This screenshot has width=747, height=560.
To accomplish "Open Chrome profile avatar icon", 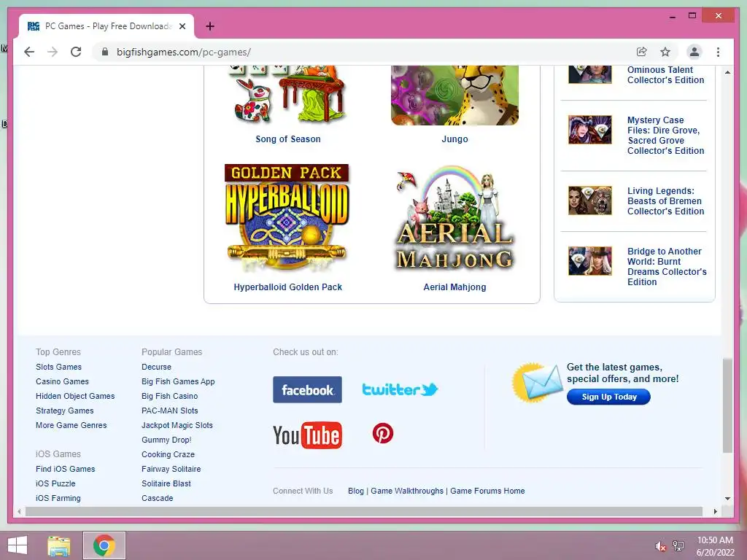I will [x=694, y=52].
